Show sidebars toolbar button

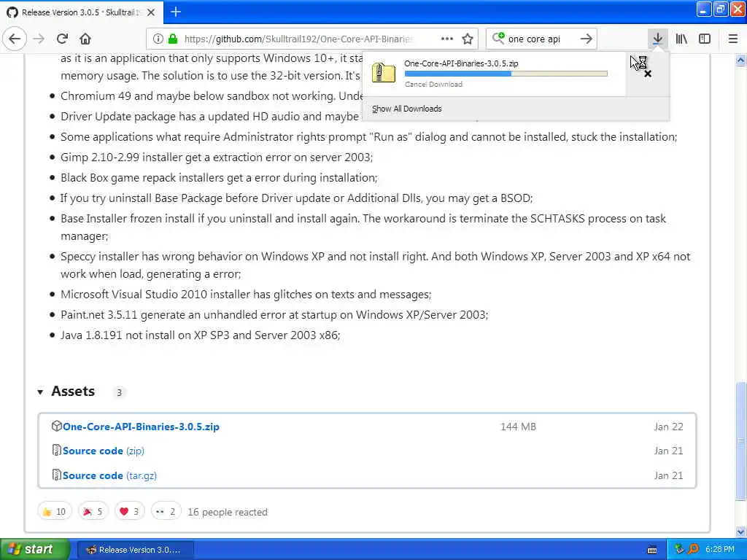click(x=705, y=39)
